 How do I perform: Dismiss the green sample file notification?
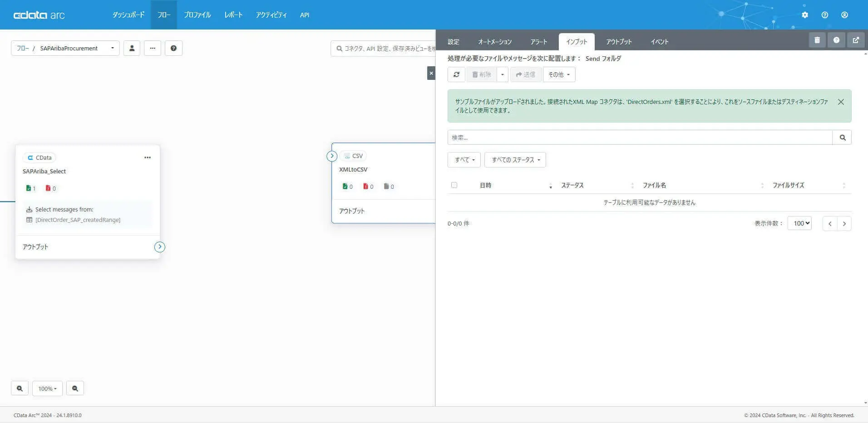click(841, 102)
